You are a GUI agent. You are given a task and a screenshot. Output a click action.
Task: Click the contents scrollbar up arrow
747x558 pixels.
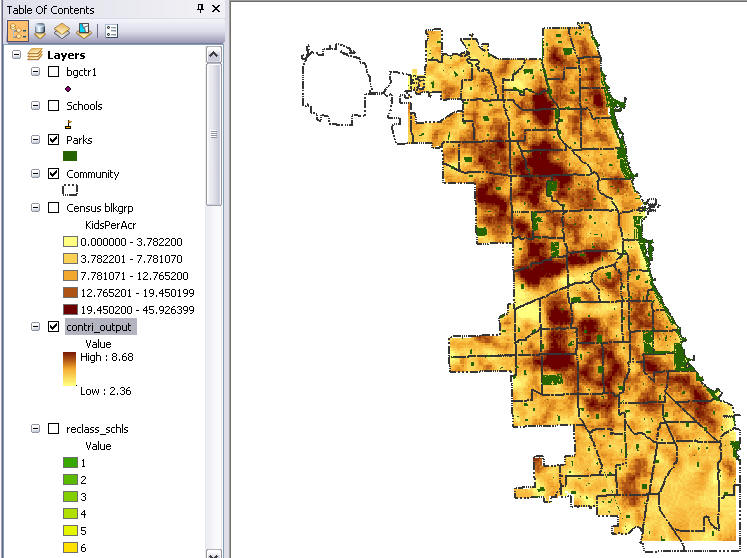[x=213, y=55]
